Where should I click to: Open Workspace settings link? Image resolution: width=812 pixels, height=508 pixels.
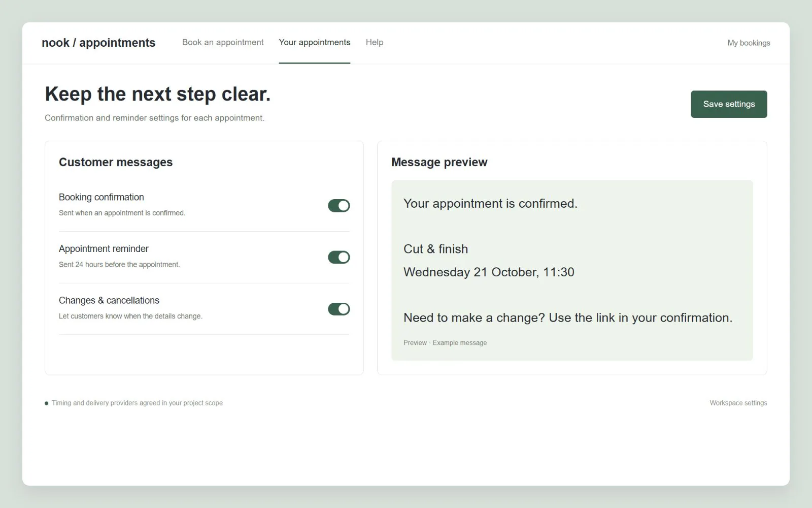coord(738,403)
